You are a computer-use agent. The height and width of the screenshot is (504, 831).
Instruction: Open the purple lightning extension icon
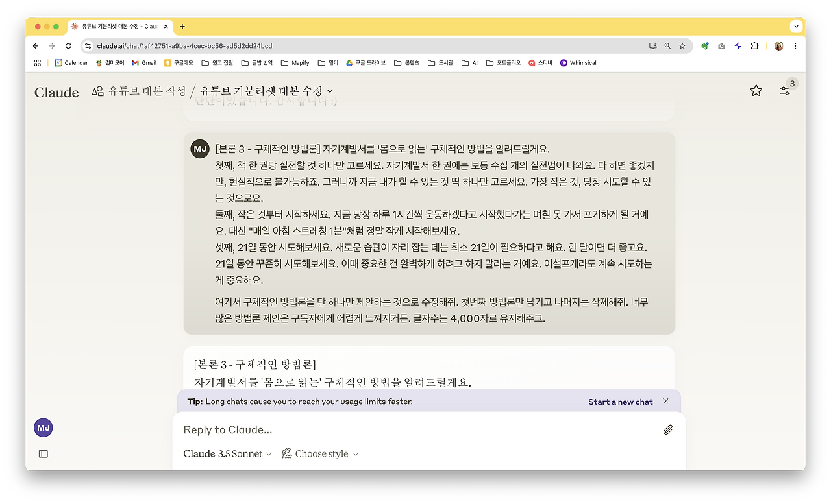pyautogui.click(x=738, y=46)
